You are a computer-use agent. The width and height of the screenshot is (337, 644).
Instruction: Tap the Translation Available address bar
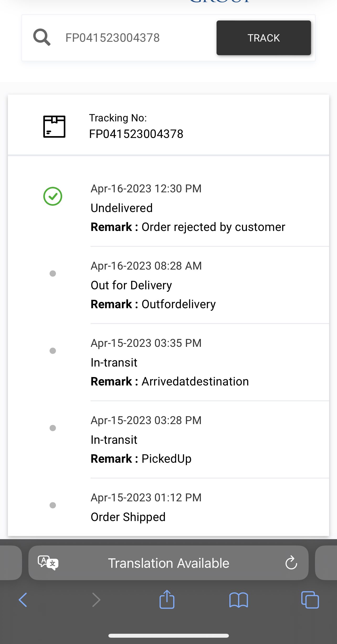point(168,563)
